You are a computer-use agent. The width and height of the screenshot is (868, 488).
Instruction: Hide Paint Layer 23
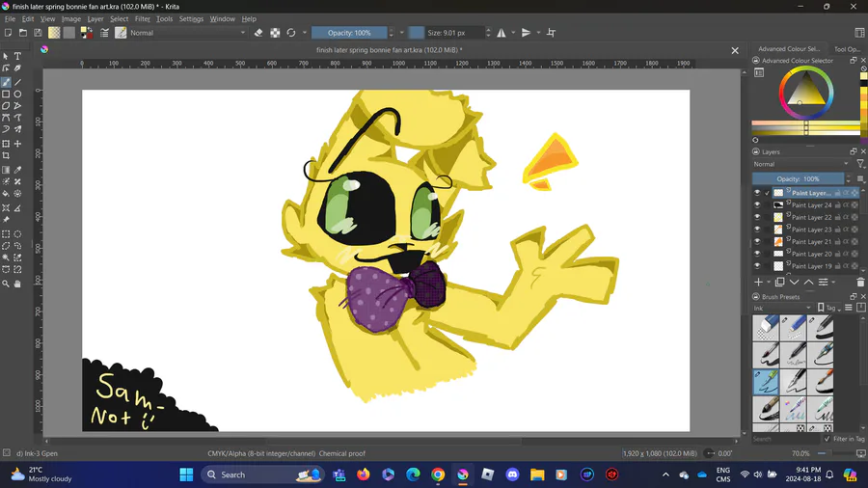tap(757, 230)
